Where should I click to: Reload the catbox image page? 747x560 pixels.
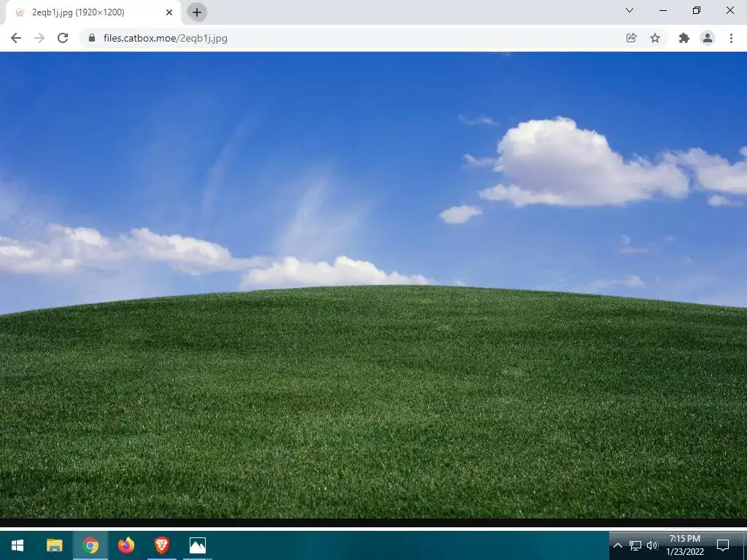[x=63, y=38]
